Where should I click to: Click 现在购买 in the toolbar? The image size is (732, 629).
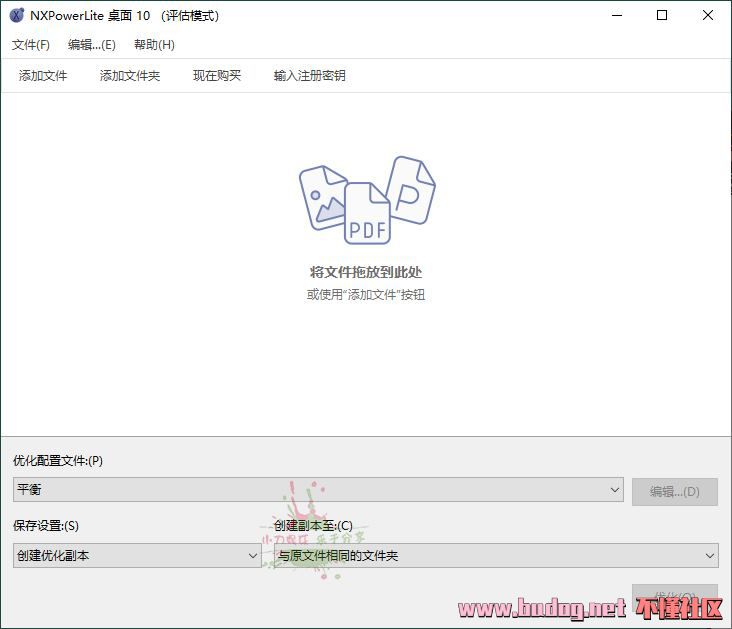tap(217, 76)
